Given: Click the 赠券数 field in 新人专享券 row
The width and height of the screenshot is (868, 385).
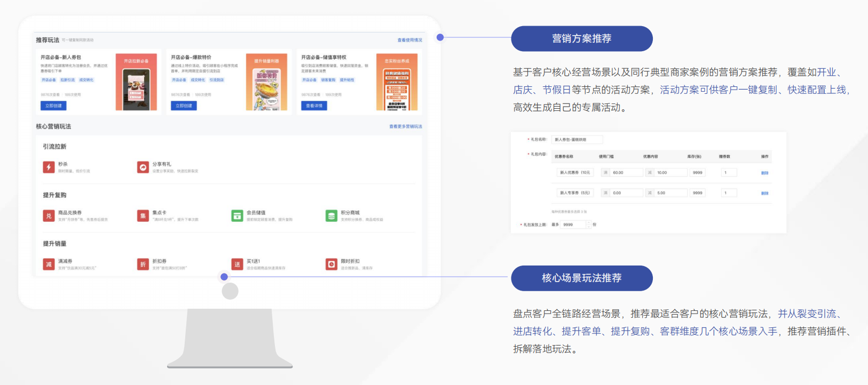Looking at the screenshot, I should (x=729, y=193).
